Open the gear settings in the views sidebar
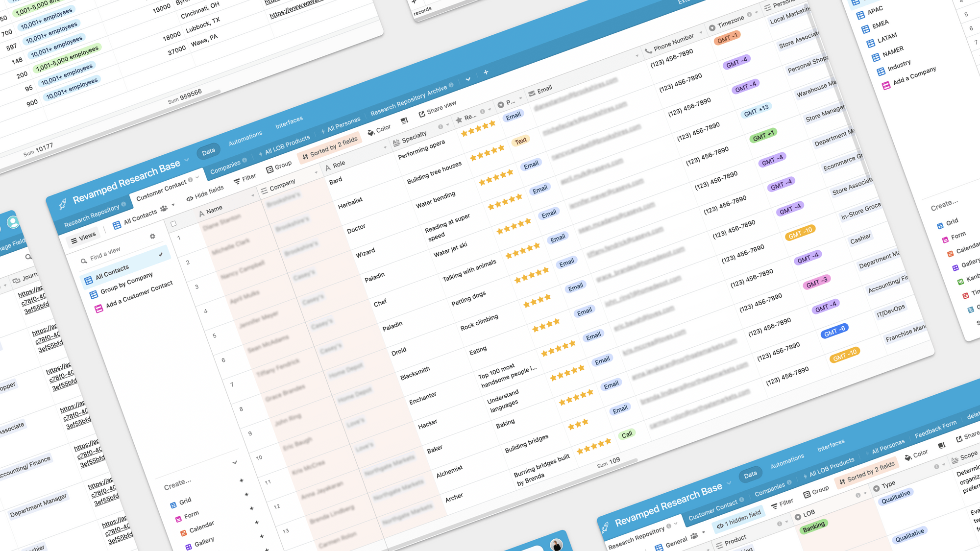 (152, 236)
